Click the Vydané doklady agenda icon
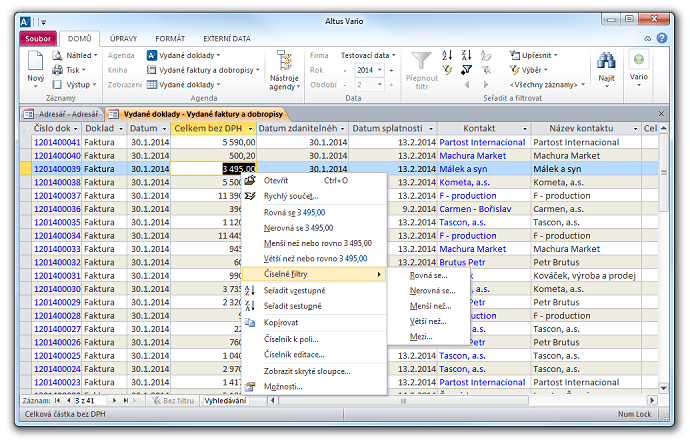Screen dimensions: 690x442 [152, 55]
